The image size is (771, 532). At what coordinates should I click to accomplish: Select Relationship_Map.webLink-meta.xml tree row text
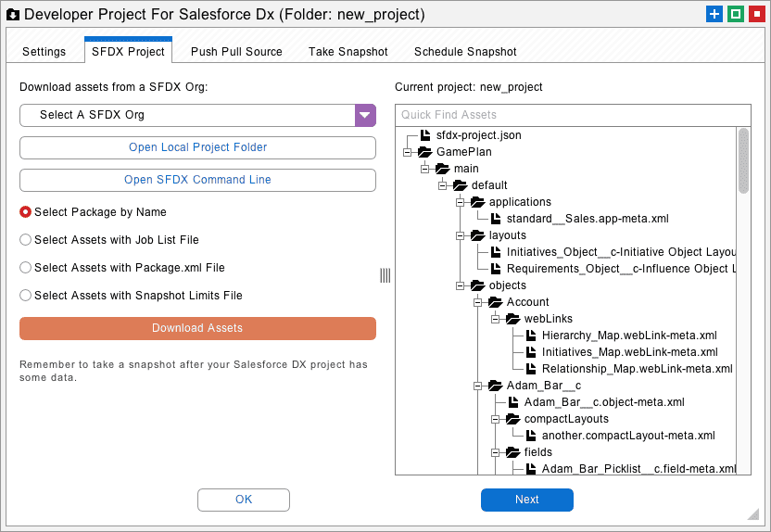pos(637,369)
